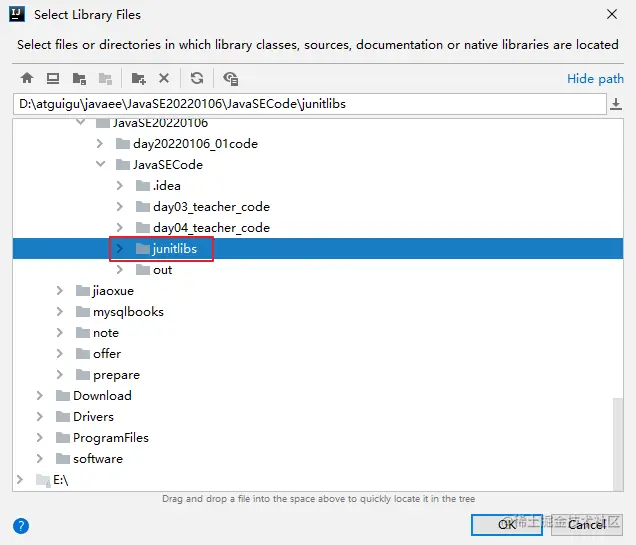Image resolution: width=636 pixels, height=545 pixels.
Task: Open the help question mark icon
Action: (x=21, y=526)
